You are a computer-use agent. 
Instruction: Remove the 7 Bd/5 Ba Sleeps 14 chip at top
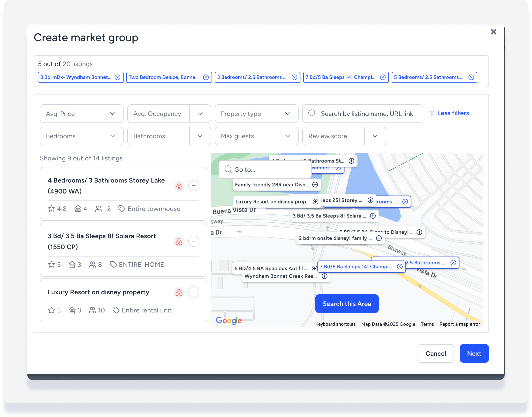pos(383,77)
